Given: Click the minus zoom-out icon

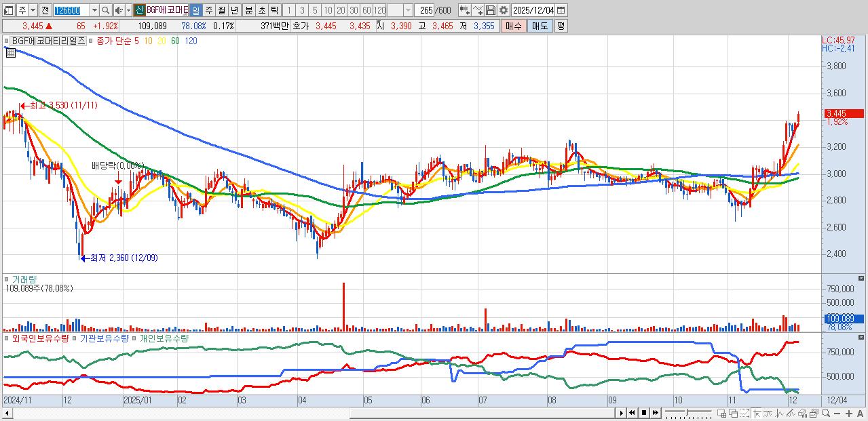Looking at the screenshot, I should tap(837, 414).
